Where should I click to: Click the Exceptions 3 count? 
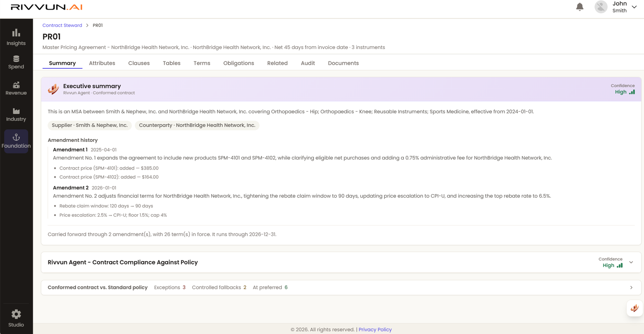[x=170, y=287]
